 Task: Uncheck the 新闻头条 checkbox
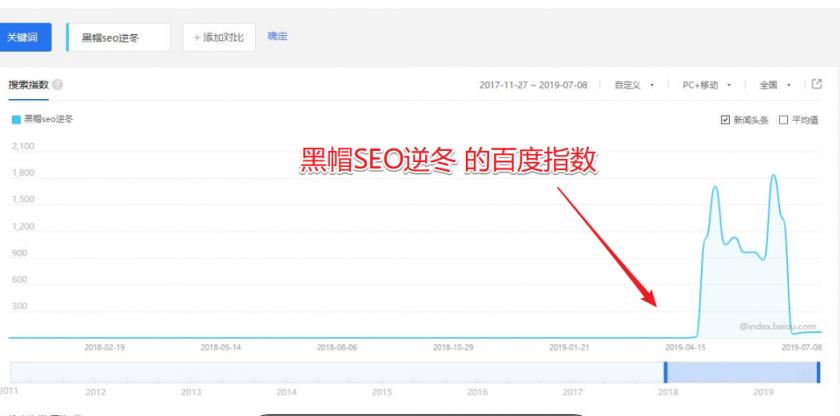(x=725, y=120)
